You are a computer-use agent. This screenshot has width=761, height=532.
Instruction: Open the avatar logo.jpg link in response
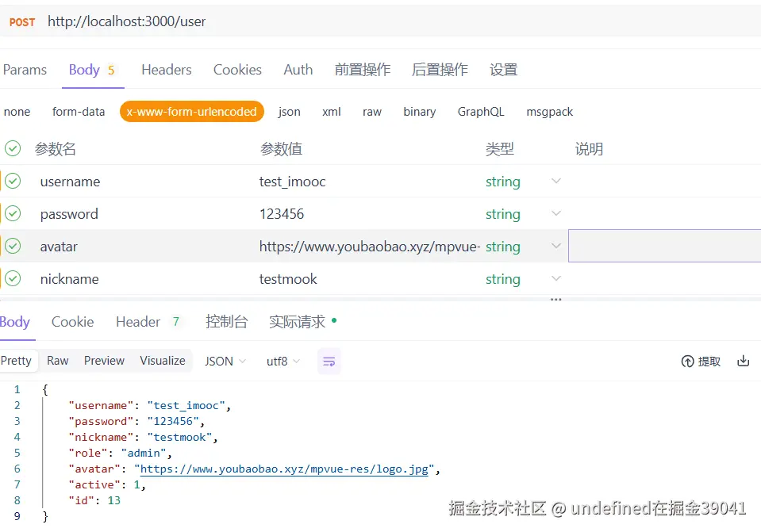(x=284, y=469)
